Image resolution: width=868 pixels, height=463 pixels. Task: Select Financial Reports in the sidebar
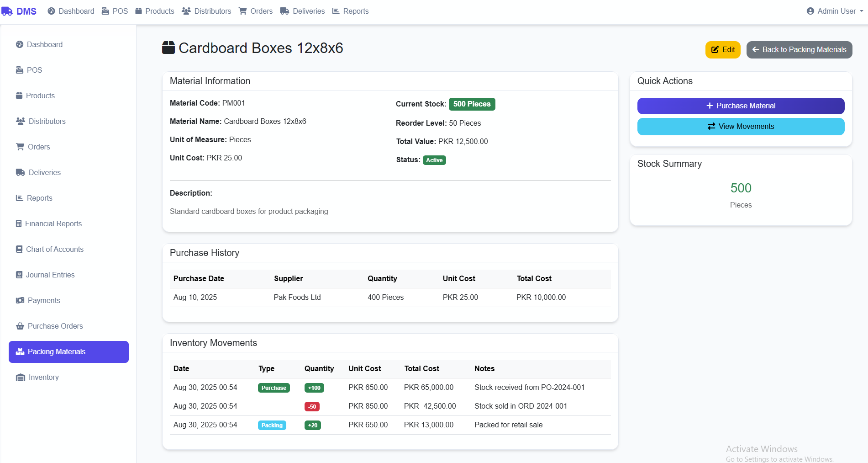point(53,224)
